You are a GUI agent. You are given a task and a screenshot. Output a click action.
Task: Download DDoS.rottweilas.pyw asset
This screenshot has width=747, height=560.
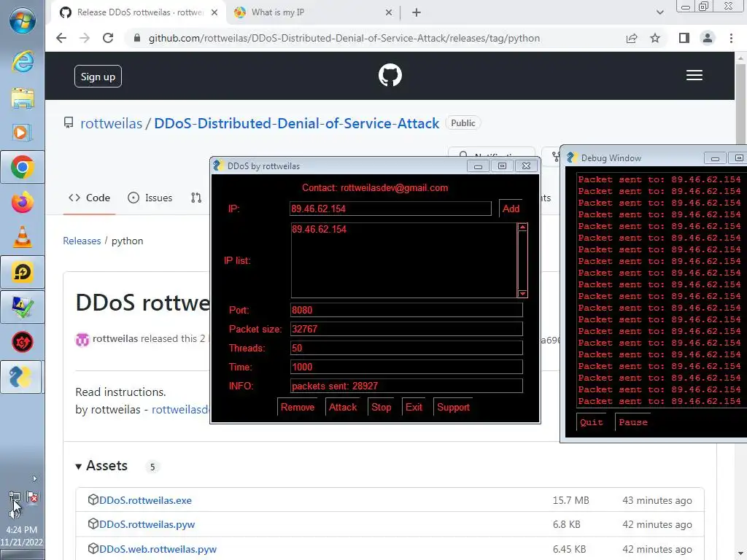click(x=147, y=525)
